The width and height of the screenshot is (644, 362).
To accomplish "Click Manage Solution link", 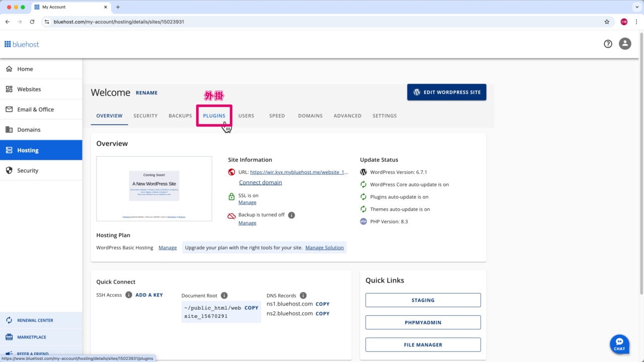I will click(325, 247).
